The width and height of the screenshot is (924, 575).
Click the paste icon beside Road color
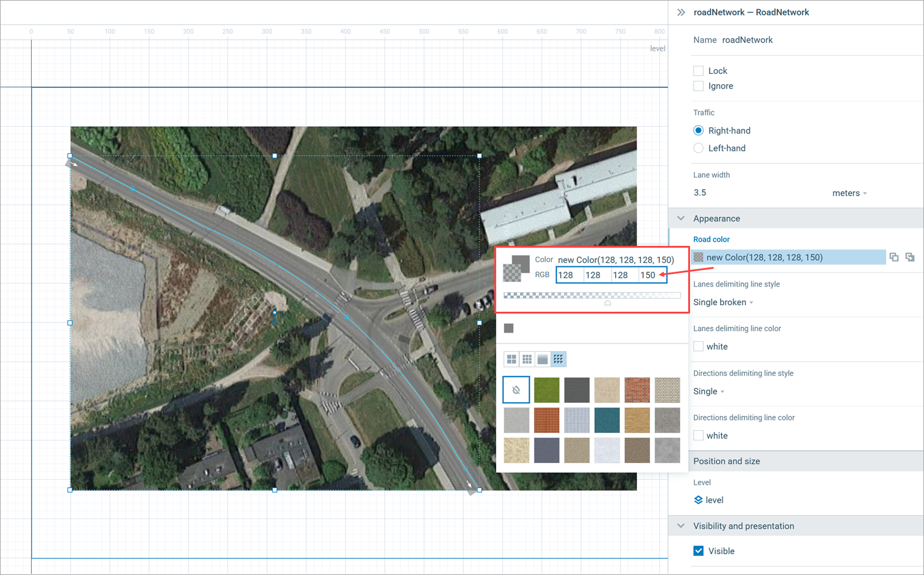pos(910,257)
